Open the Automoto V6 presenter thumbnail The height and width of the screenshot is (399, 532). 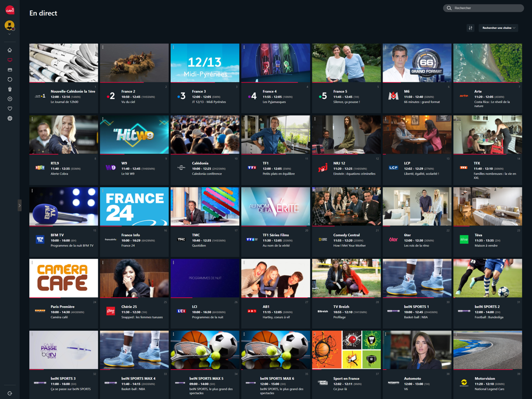pos(417,350)
